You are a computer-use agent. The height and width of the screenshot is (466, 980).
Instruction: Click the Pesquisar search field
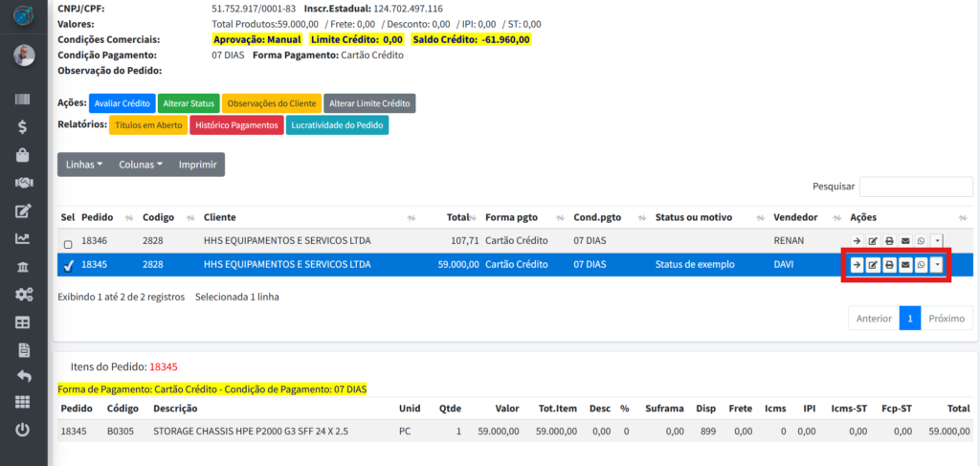tap(916, 187)
